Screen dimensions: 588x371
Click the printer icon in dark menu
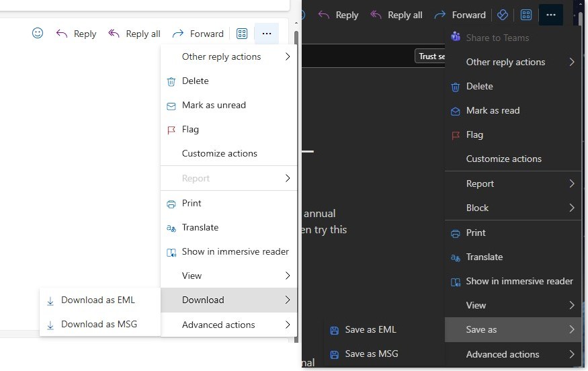(x=455, y=234)
